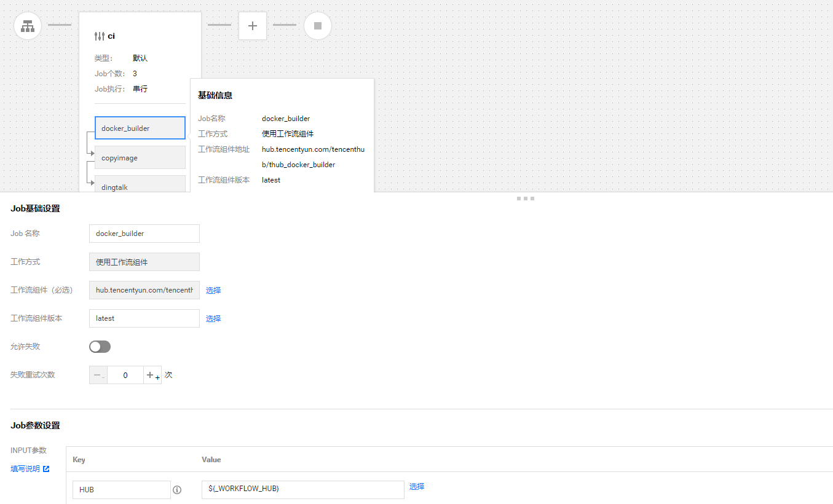Open the 填写说明 help link
The height and width of the screenshot is (504, 833).
click(25, 469)
